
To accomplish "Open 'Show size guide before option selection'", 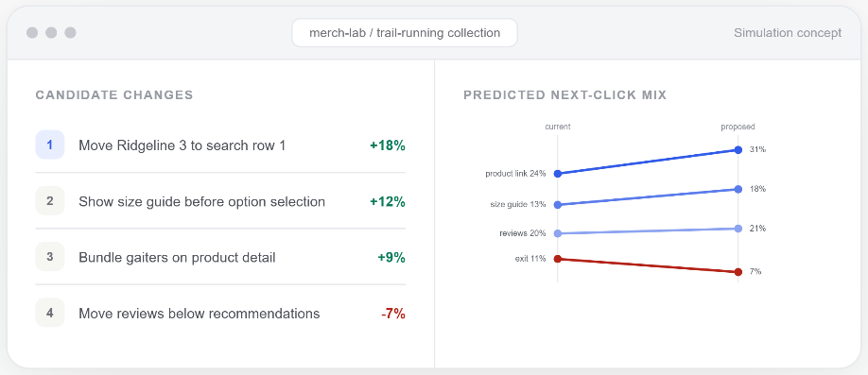I will [x=220, y=201].
